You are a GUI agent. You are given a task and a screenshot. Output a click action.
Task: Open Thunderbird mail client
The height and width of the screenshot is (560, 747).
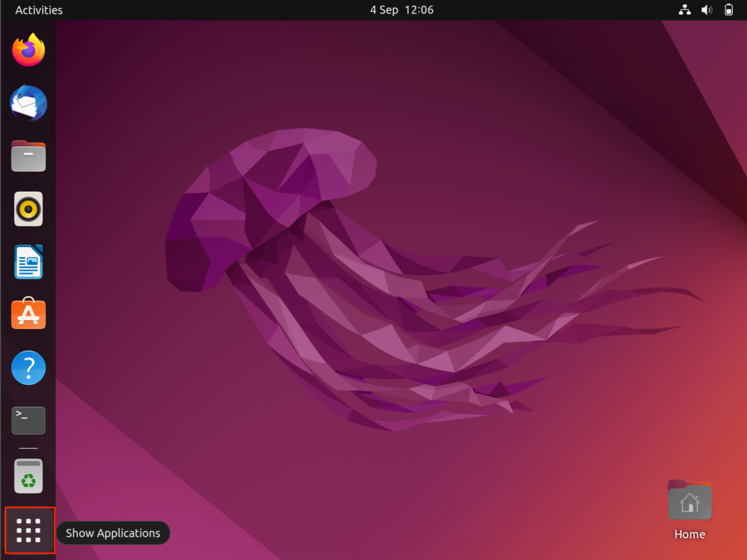coord(28,103)
